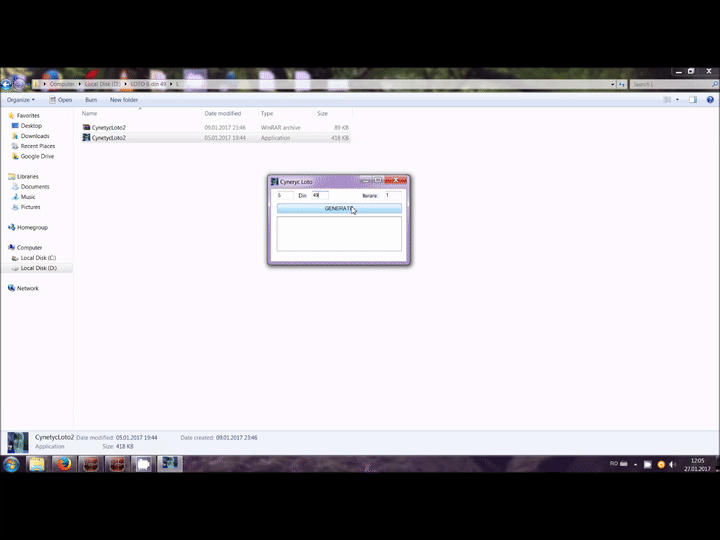The height and width of the screenshot is (540, 720).
Task: Open Downloads folder in the sidebar
Action: tap(35, 136)
